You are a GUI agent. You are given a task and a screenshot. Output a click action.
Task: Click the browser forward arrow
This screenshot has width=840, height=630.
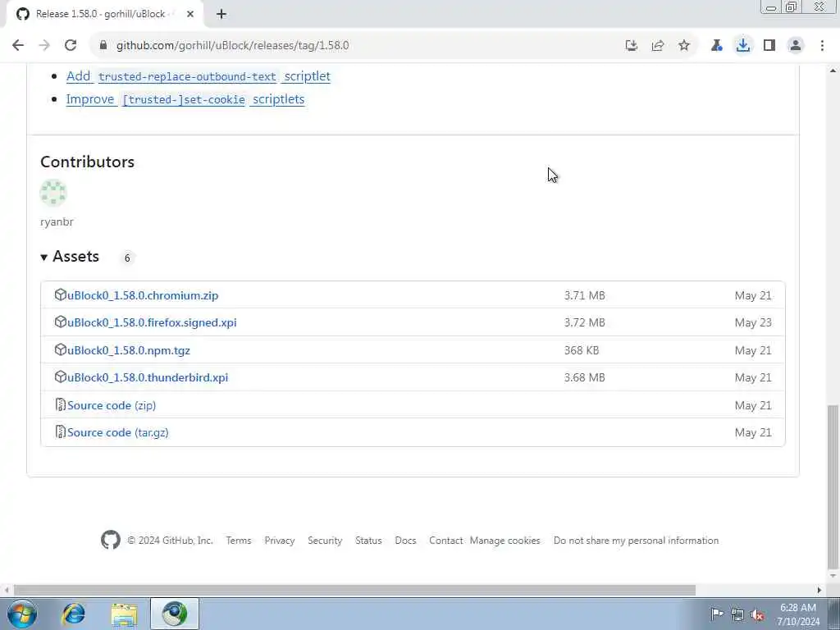(44, 46)
